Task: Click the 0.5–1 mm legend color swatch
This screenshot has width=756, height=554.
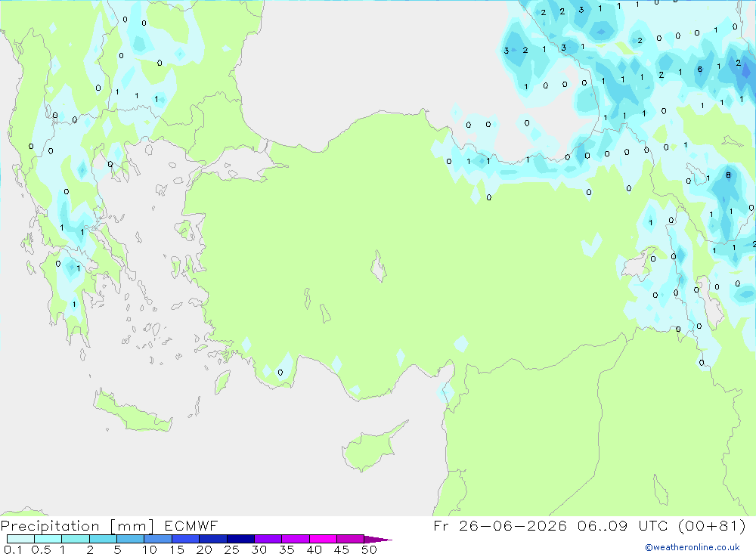Action: (x=48, y=539)
